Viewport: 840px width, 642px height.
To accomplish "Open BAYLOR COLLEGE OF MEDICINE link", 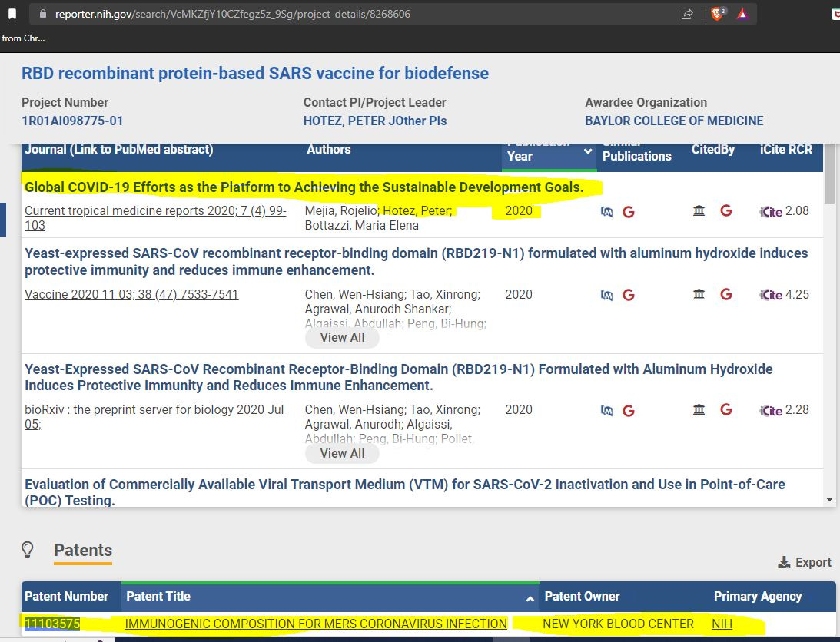I will tap(674, 121).
